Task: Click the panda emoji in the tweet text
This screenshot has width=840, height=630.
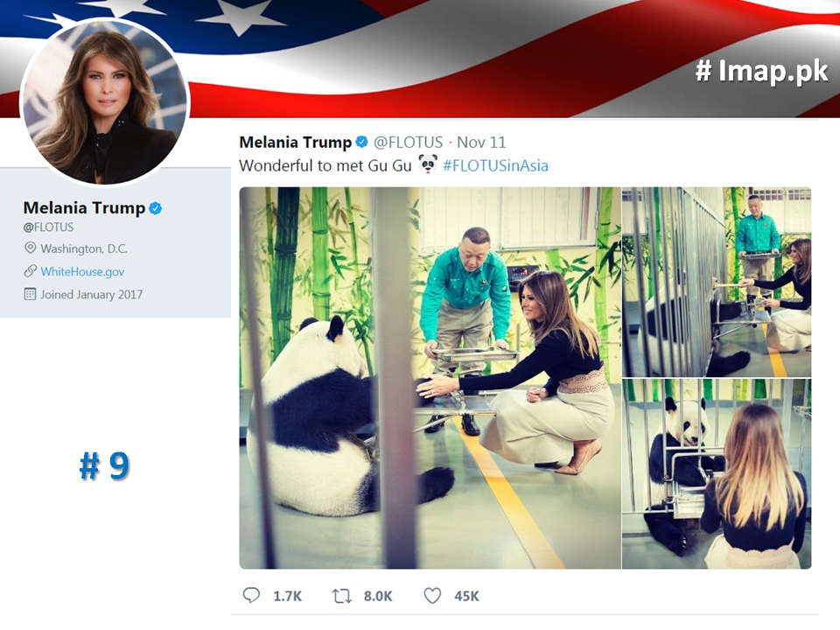Action: (427, 164)
